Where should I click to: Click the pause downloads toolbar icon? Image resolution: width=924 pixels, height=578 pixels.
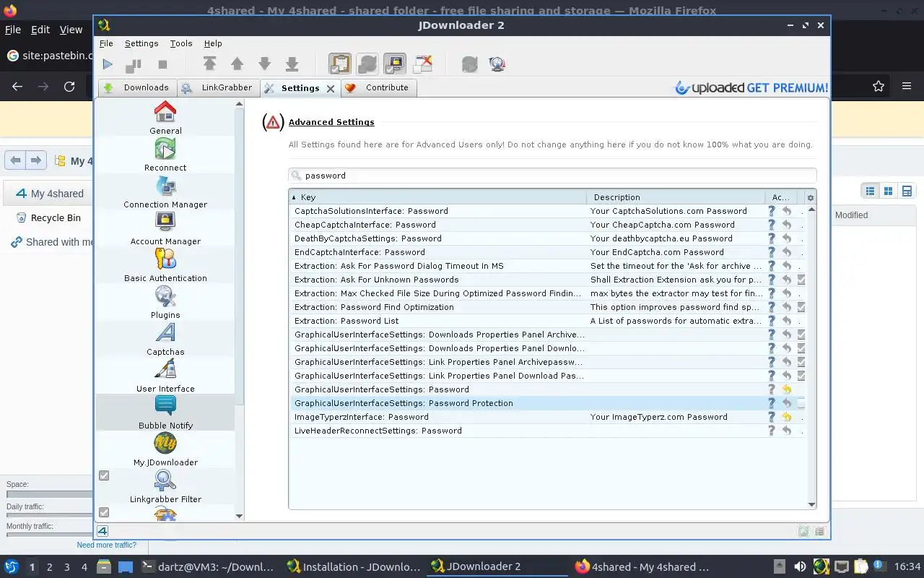click(x=134, y=64)
